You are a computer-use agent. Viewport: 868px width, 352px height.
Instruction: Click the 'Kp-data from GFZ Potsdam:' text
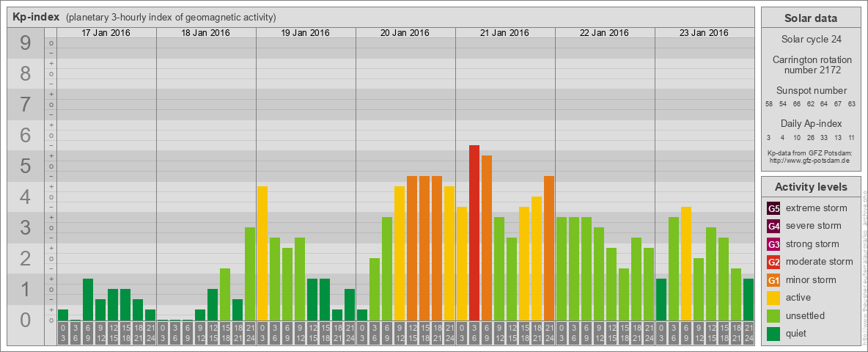[x=810, y=153]
